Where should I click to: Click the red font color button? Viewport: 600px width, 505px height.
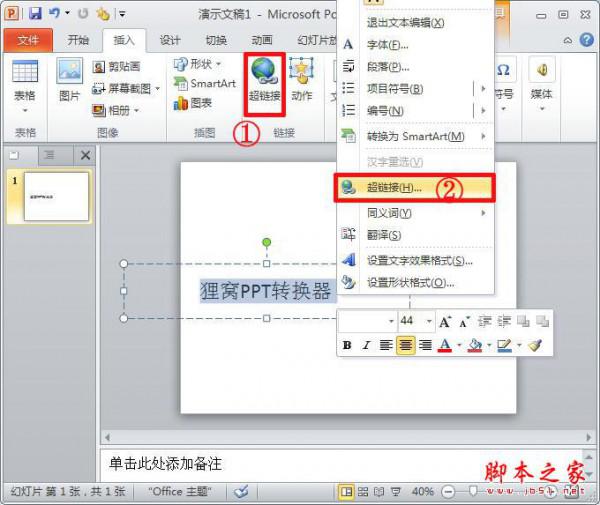click(x=445, y=345)
